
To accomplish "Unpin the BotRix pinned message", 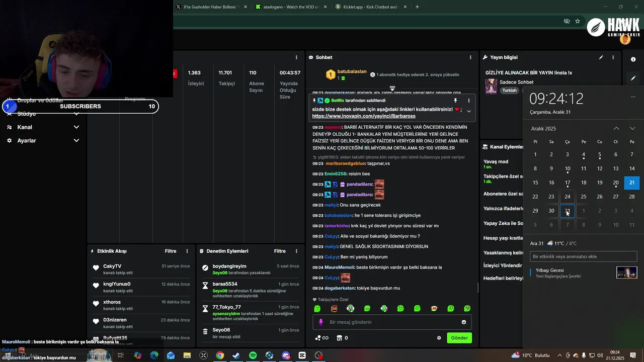I will [x=455, y=101].
